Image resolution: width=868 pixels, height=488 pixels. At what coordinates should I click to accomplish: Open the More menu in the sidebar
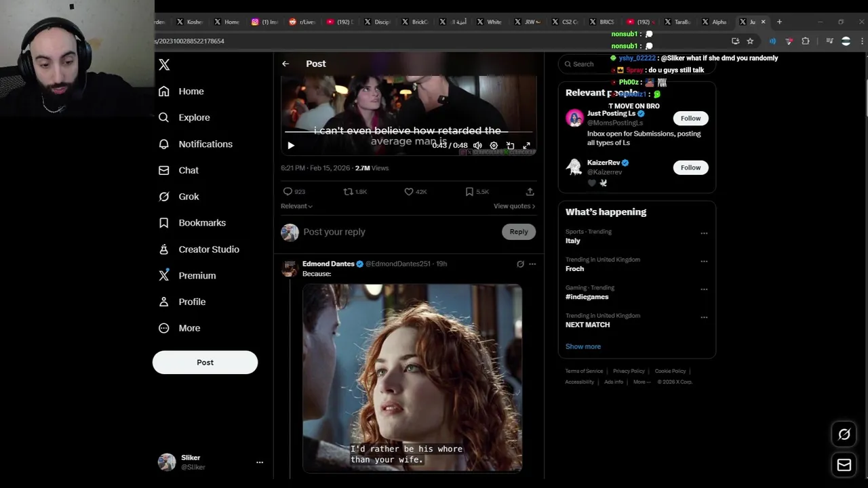pyautogui.click(x=179, y=328)
